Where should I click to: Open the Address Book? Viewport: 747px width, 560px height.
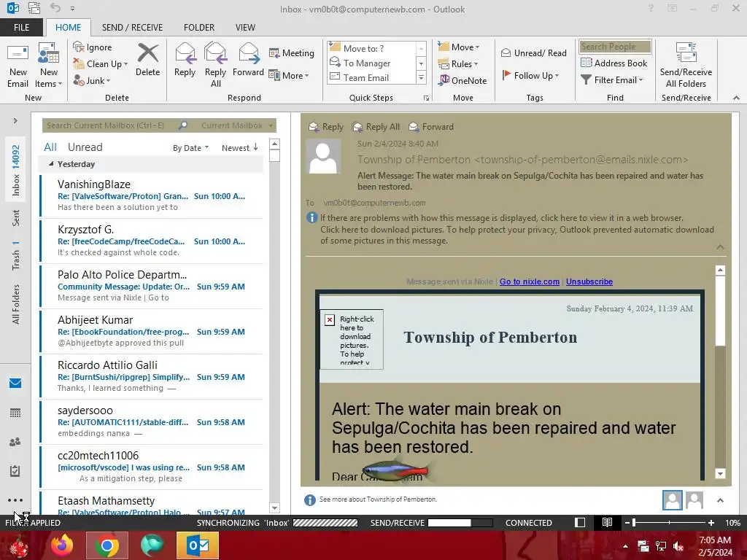[x=614, y=63]
